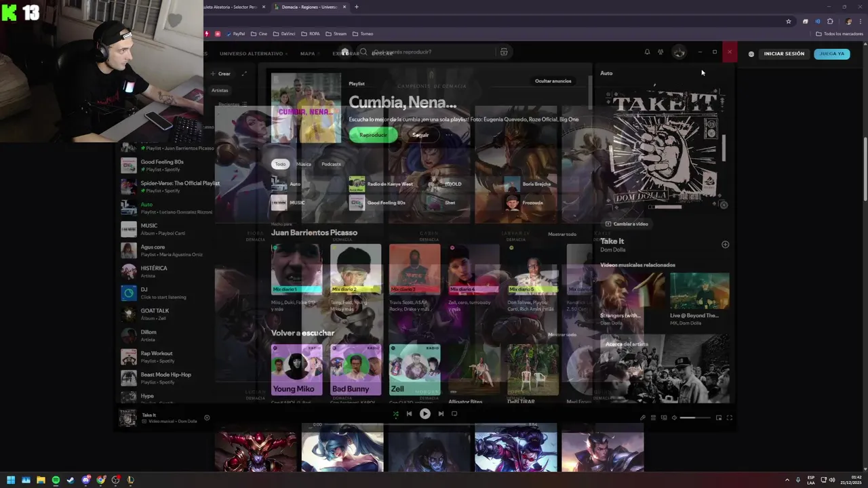Click INICIAR SESIÓN on the web page
This screenshot has height=488, width=868.
784,54
